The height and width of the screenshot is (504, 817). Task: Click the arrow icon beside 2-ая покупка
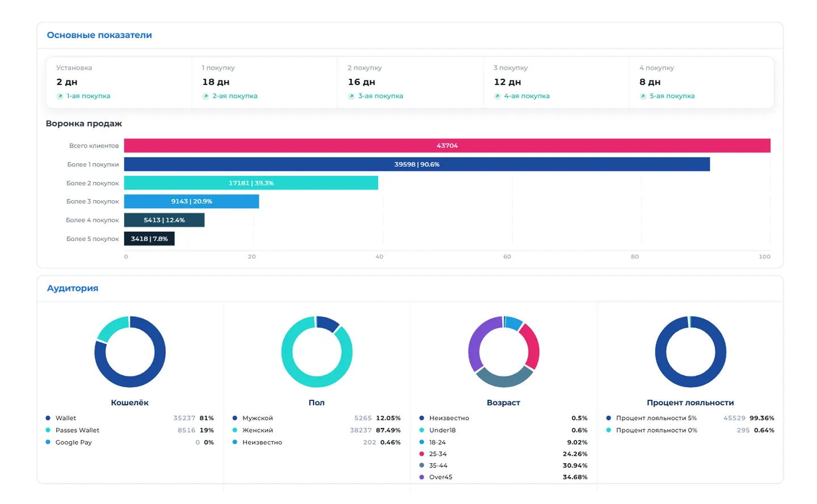(x=205, y=96)
